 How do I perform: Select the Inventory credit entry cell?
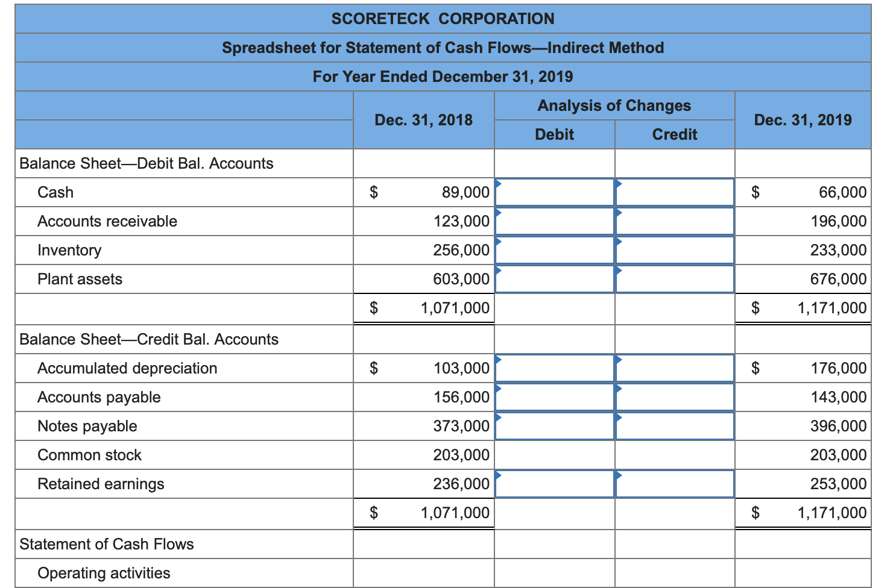pyautogui.click(x=674, y=250)
